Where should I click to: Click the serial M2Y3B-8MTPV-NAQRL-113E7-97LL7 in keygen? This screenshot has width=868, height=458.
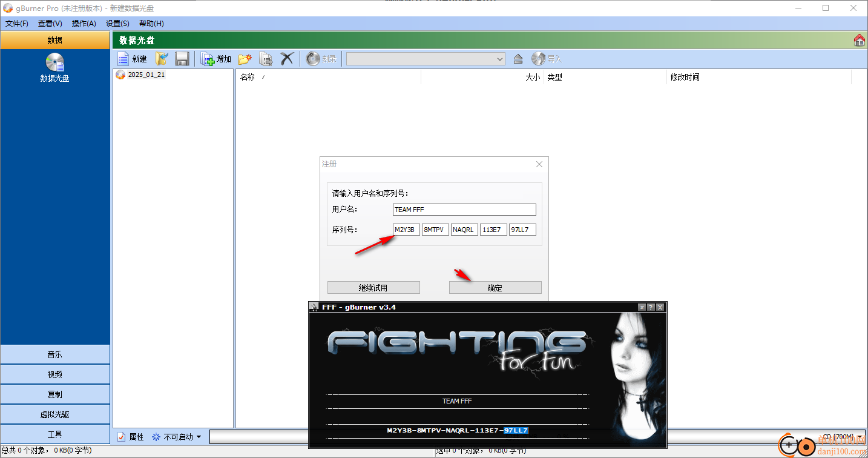click(x=458, y=431)
